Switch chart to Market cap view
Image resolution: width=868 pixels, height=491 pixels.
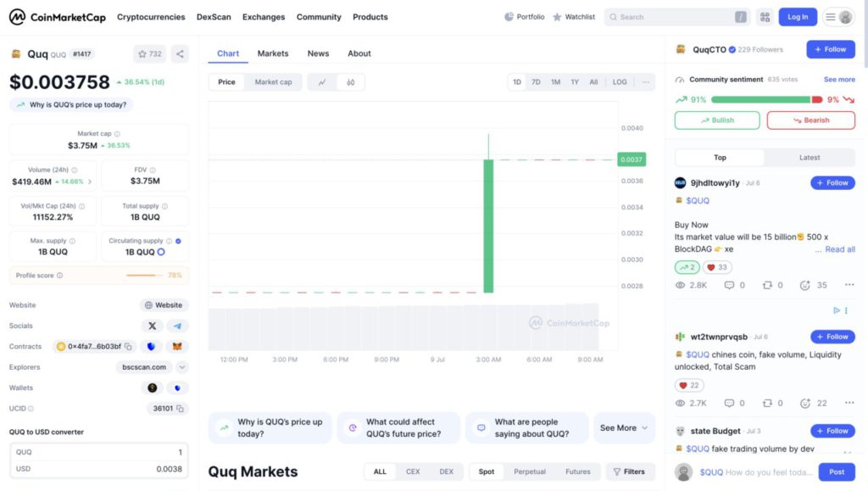click(274, 82)
